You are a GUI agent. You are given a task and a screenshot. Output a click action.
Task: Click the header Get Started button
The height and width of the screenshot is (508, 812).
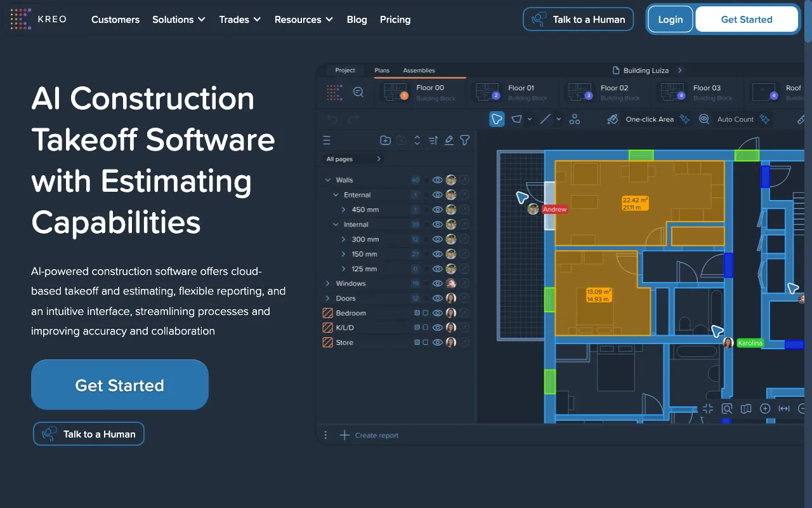747,19
